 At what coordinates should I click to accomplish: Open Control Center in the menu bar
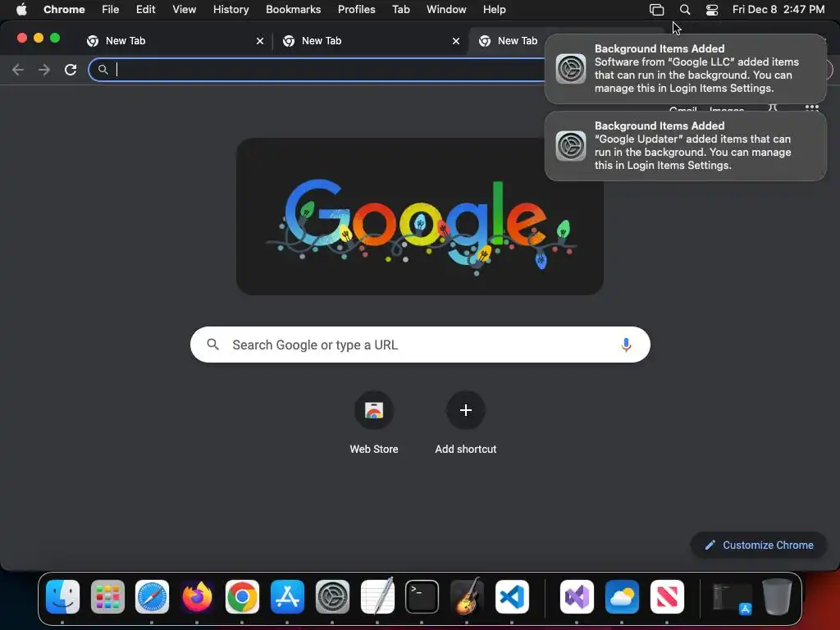click(712, 10)
